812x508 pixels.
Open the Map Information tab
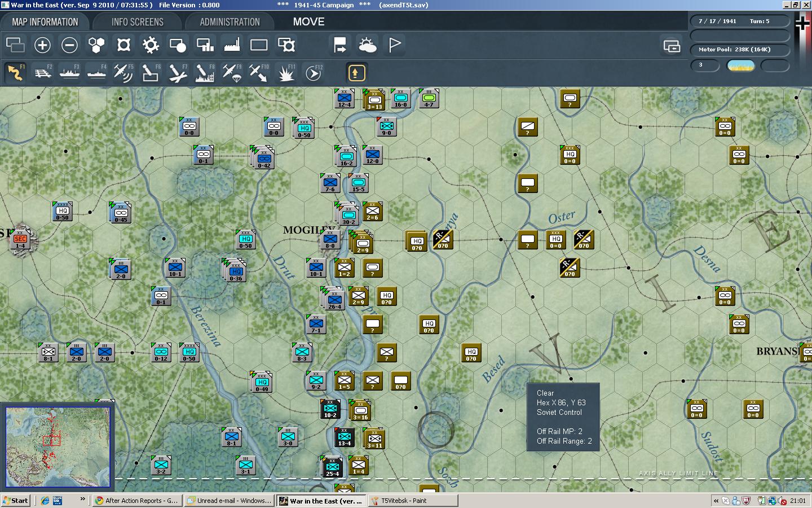45,22
